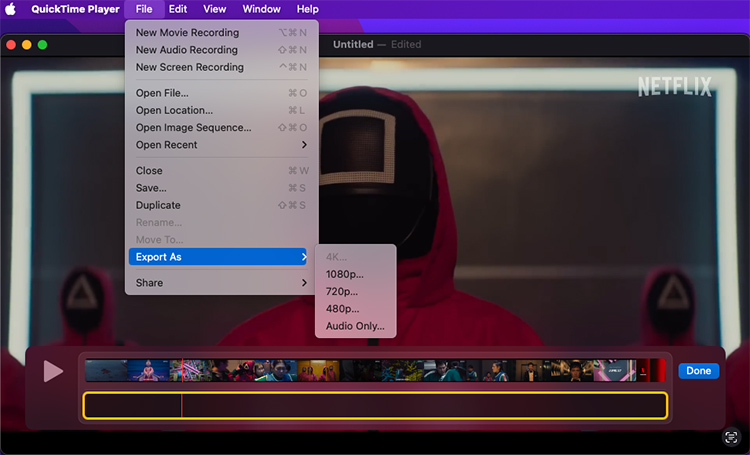Click the red playhead on filmstrip
This screenshot has height=455, width=750.
(182, 371)
